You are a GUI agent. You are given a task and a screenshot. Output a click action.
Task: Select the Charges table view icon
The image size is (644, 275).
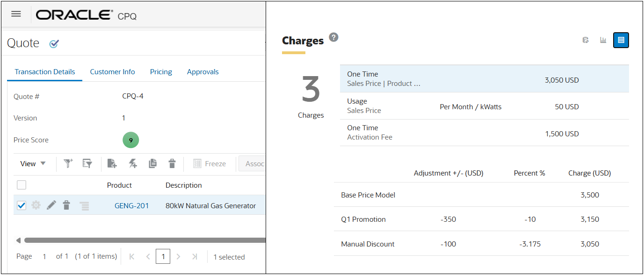coord(621,40)
